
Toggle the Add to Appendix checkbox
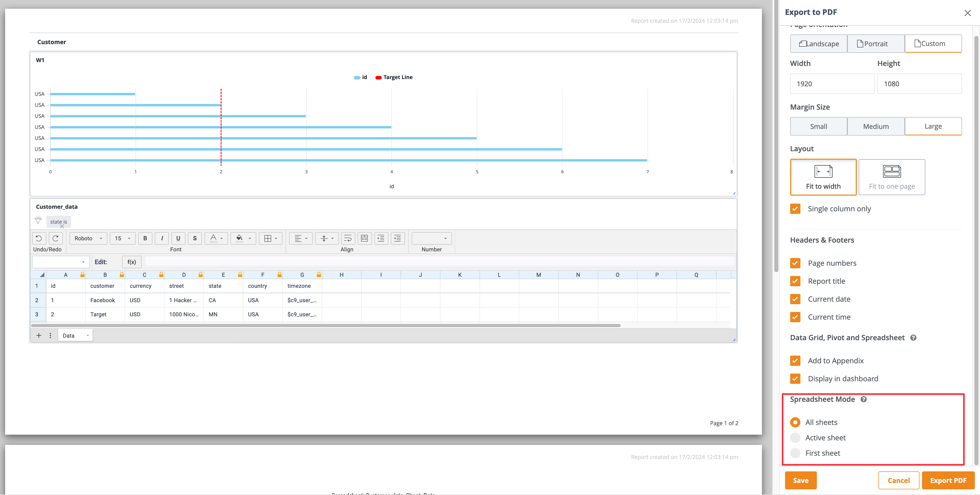pos(795,360)
